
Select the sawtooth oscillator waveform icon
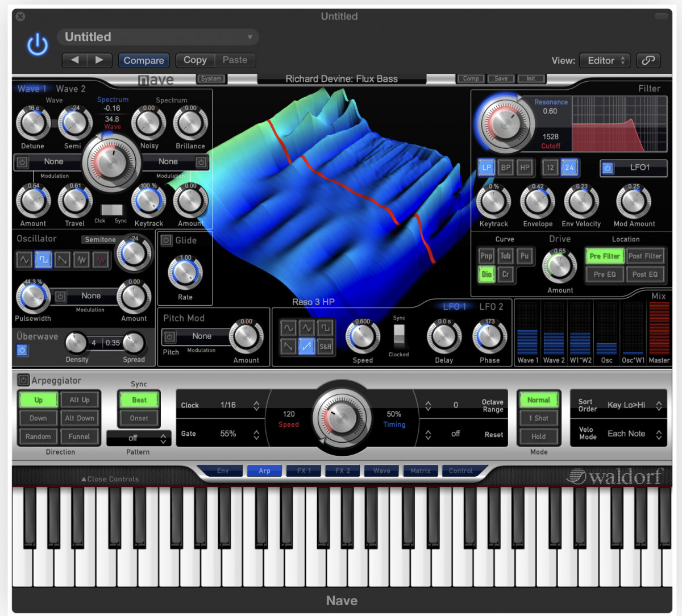click(x=63, y=260)
